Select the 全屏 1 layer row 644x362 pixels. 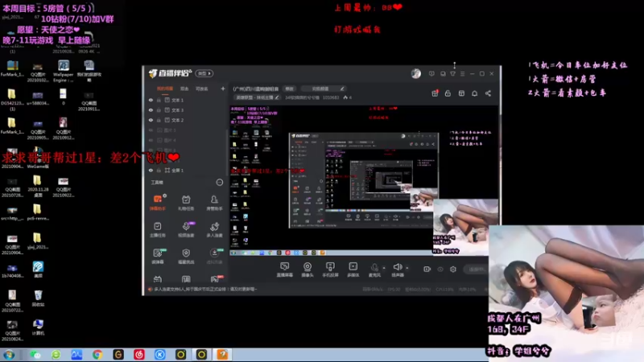pos(186,171)
